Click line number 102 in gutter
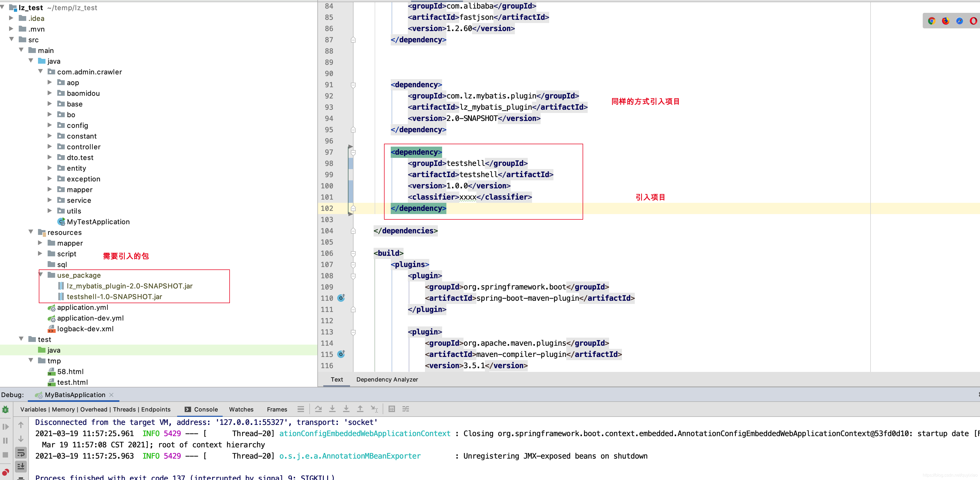980x480 pixels. coord(327,208)
